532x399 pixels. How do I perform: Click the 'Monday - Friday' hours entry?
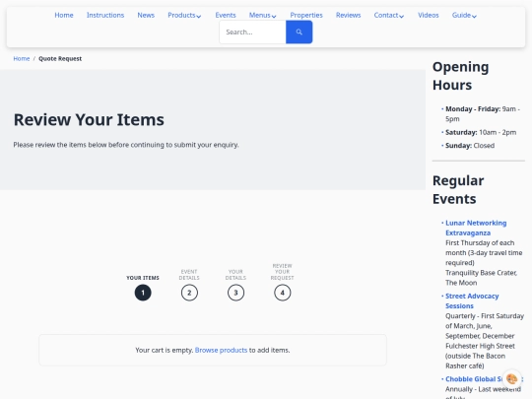tap(483, 113)
